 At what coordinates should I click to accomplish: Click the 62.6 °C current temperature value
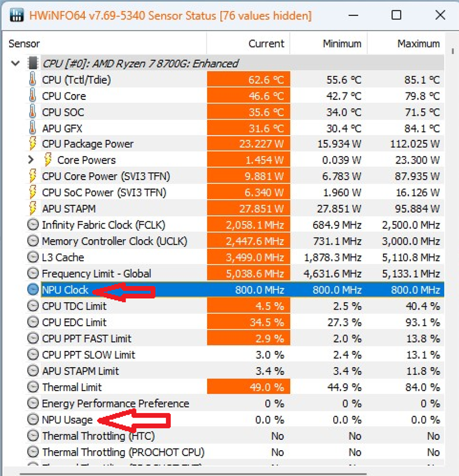pos(266,80)
